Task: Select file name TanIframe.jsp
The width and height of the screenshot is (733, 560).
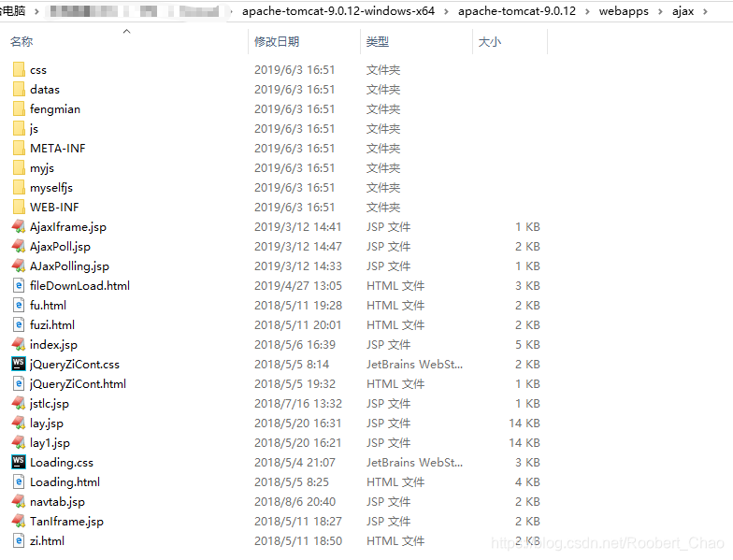Action: (67, 522)
